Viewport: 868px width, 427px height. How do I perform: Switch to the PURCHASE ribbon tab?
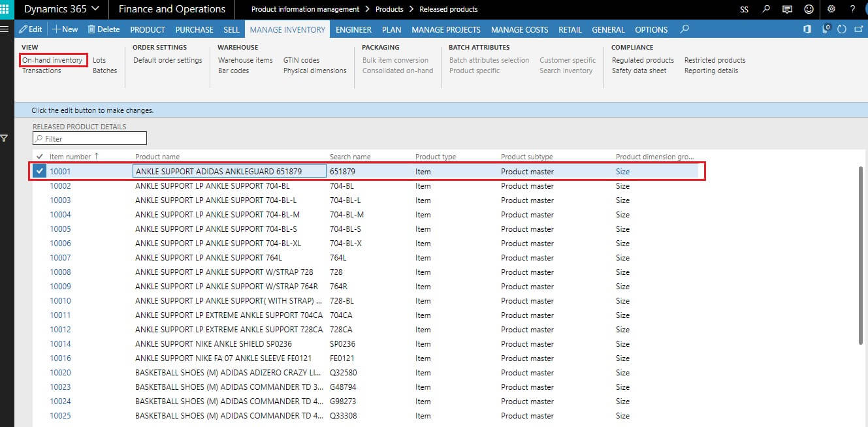click(194, 29)
